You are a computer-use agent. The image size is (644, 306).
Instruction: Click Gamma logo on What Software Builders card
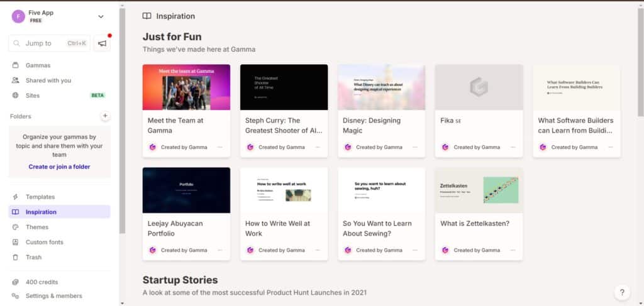[543, 147]
